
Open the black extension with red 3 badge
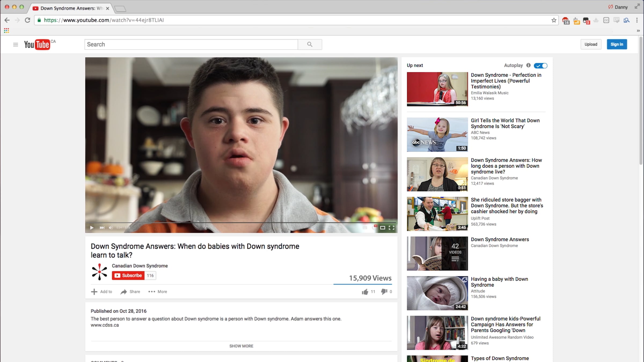click(x=586, y=20)
